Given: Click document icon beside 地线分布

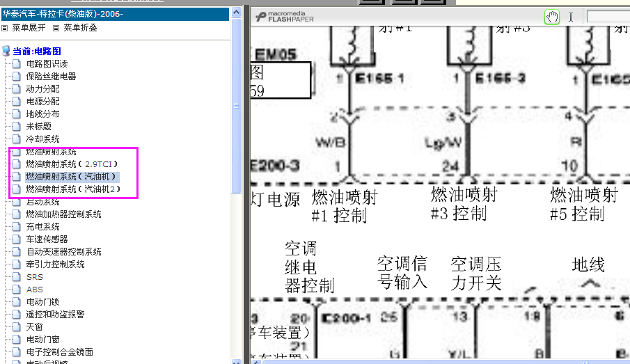Looking at the screenshot, I should coord(17,113).
